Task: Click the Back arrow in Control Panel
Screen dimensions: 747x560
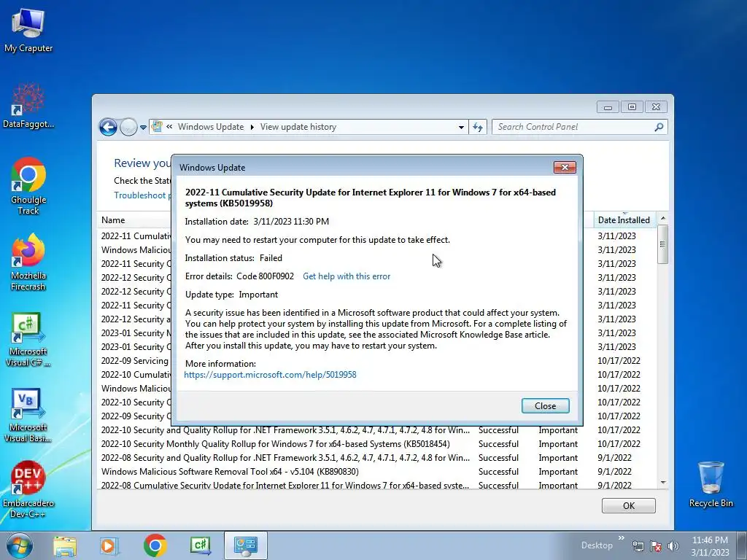Action: coord(108,127)
